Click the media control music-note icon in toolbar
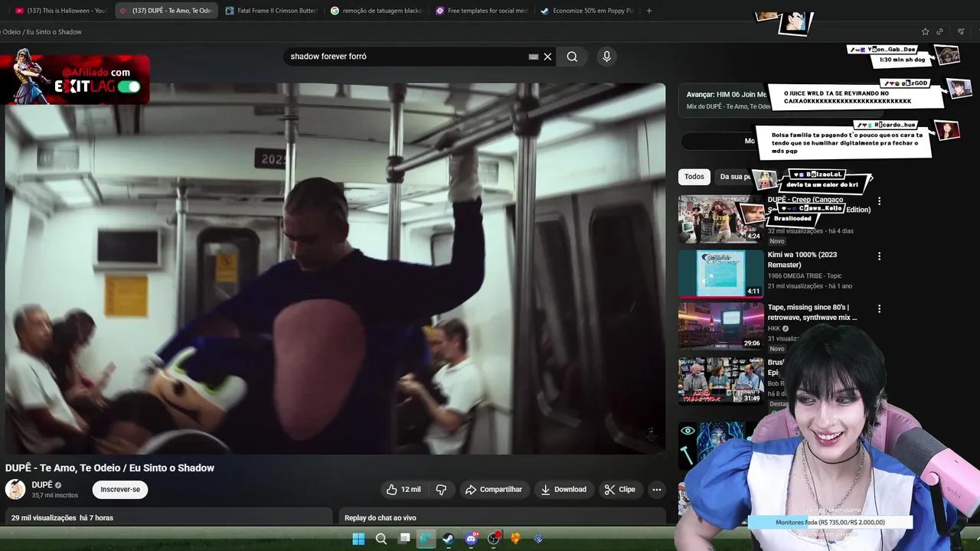 [961, 31]
